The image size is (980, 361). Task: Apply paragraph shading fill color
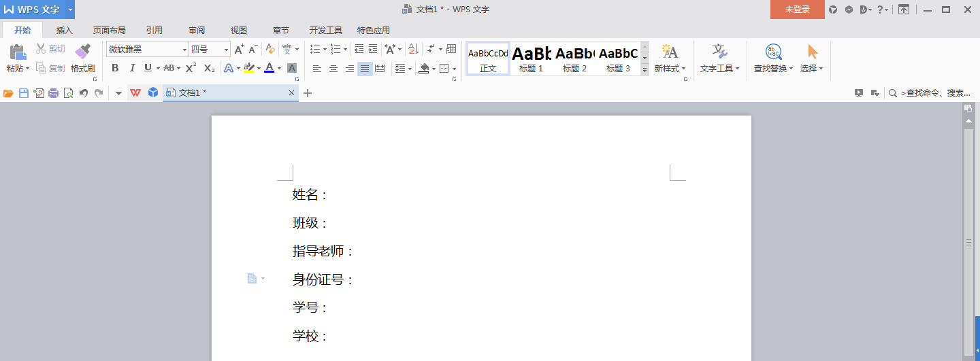(x=424, y=68)
